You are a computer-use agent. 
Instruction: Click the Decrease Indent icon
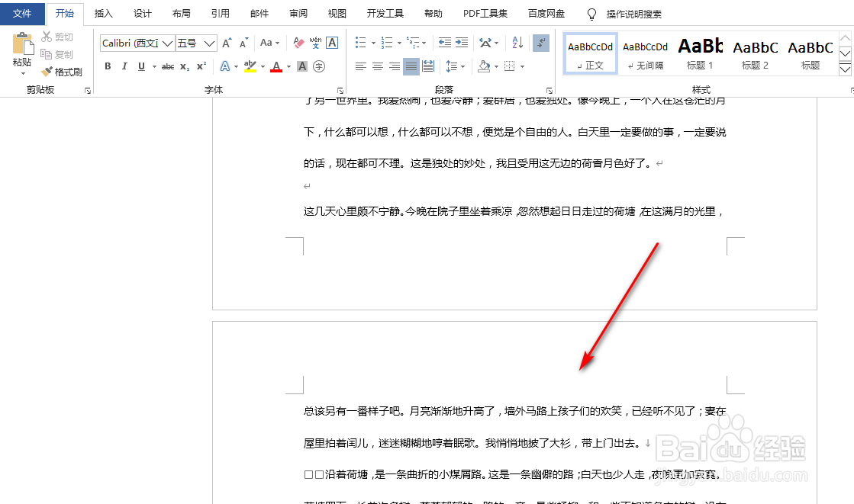pos(444,43)
